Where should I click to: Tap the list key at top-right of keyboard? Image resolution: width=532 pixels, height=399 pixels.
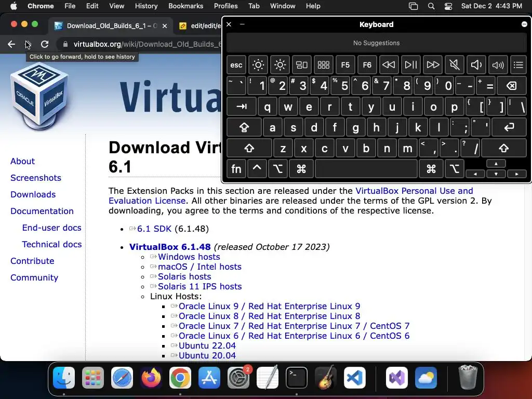point(518,65)
